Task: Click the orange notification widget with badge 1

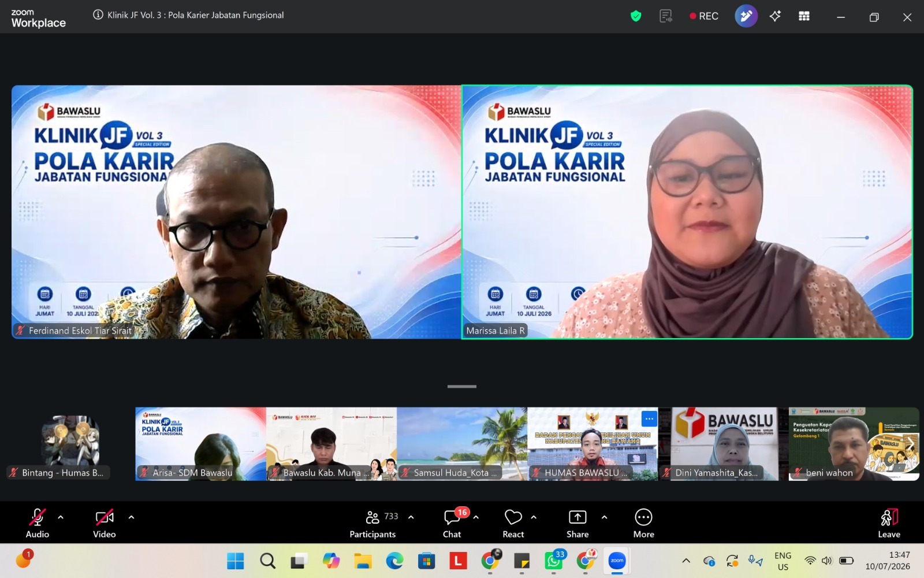Action: [x=24, y=559]
